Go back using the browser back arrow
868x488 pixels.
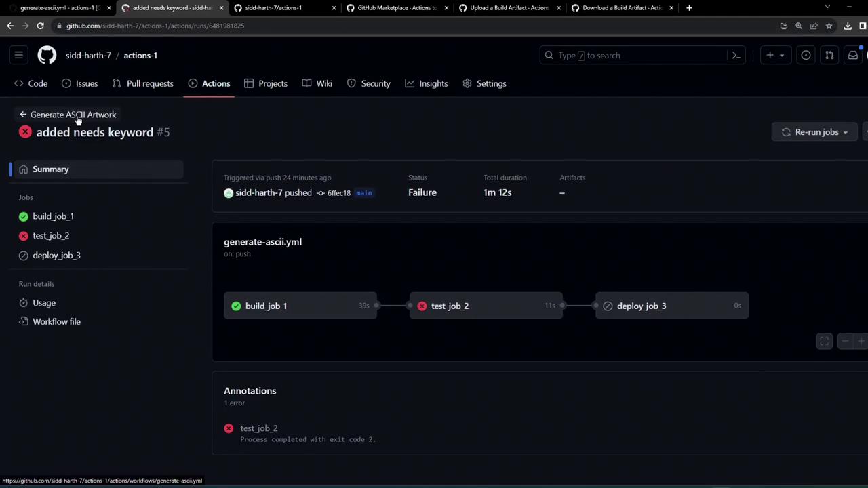[x=10, y=26]
